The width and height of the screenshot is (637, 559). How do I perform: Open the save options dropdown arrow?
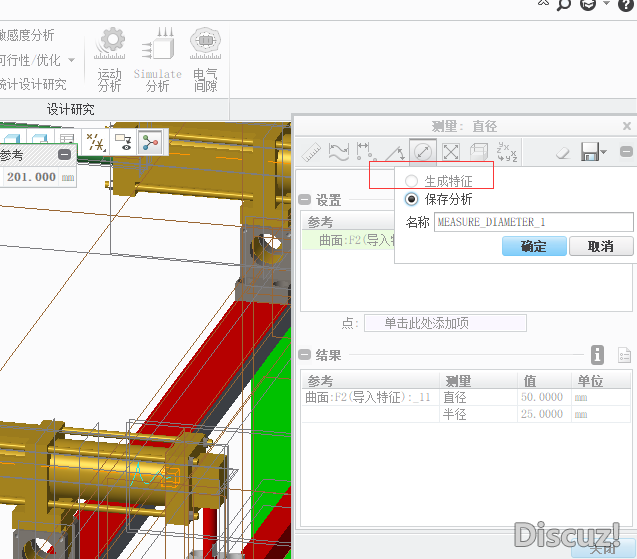click(x=604, y=152)
